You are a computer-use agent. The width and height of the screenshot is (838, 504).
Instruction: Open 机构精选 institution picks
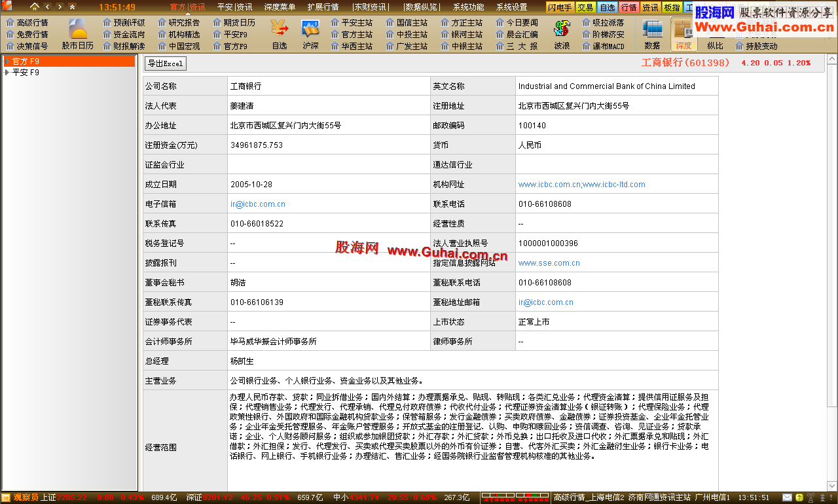(179, 34)
